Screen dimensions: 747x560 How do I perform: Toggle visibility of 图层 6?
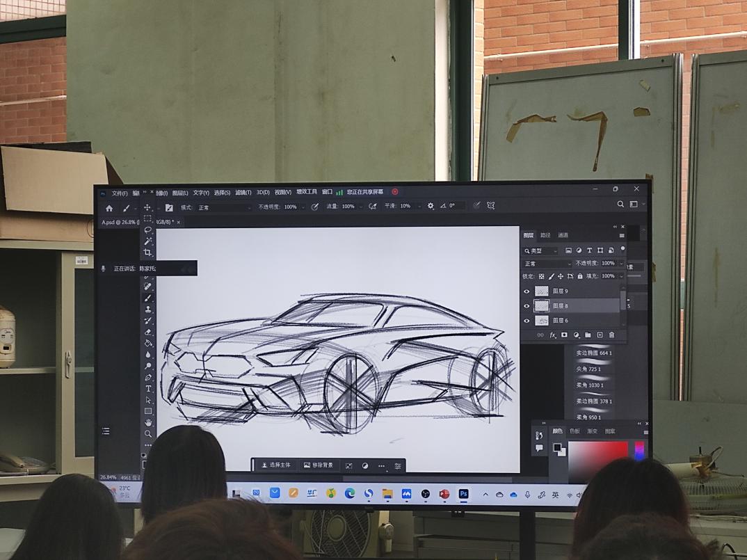(527, 321)
